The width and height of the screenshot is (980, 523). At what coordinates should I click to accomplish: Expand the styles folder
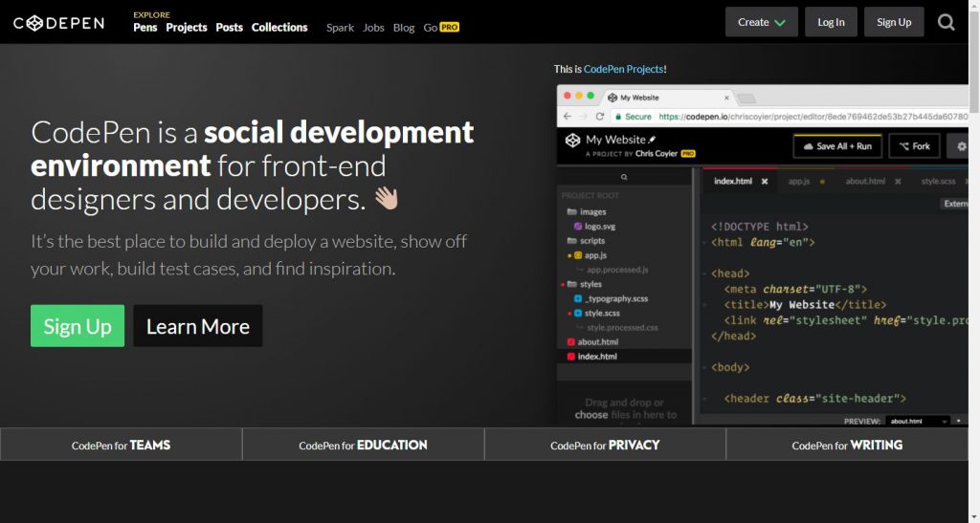[585, 284]
